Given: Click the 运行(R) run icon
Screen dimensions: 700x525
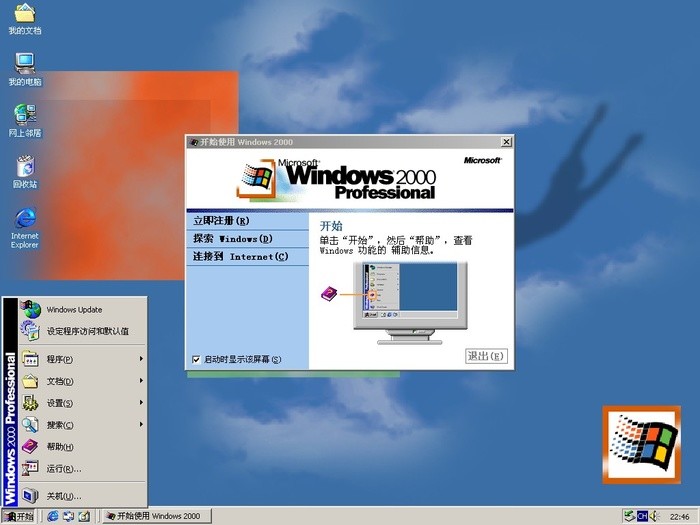Looking at the screenshot, I should coord(30,468).
